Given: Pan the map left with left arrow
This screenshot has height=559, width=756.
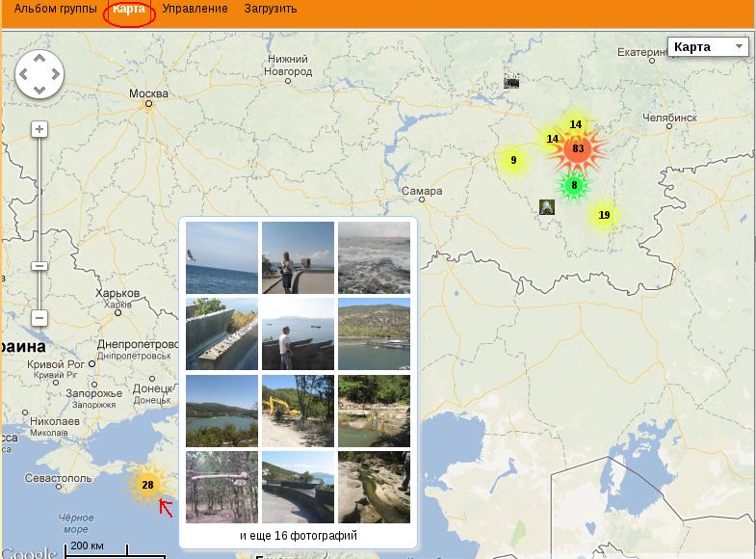Looking at the screenshot, I should (24, 74).
